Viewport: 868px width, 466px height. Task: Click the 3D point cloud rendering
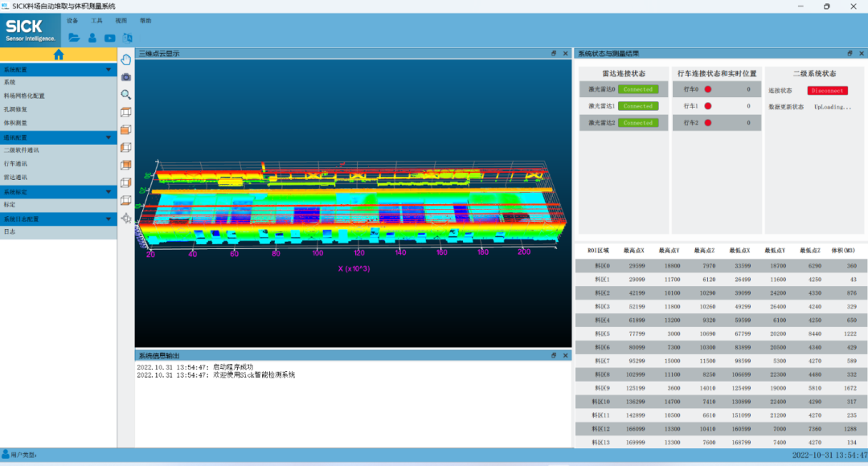353,205
